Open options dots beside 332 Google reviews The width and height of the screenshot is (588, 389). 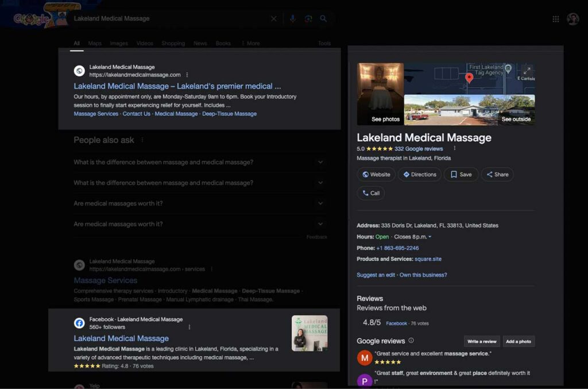455,149
